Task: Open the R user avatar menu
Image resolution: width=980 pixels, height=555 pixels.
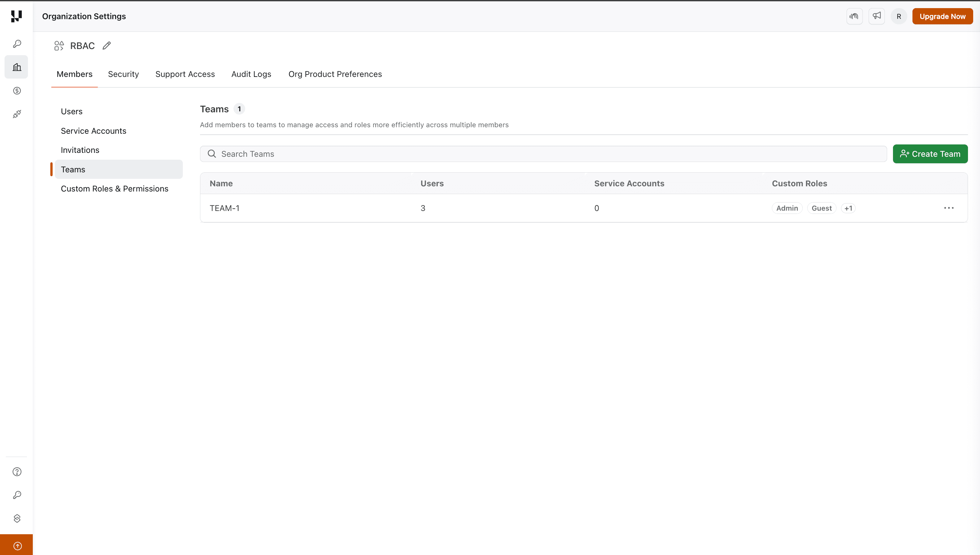Action: 898,16
